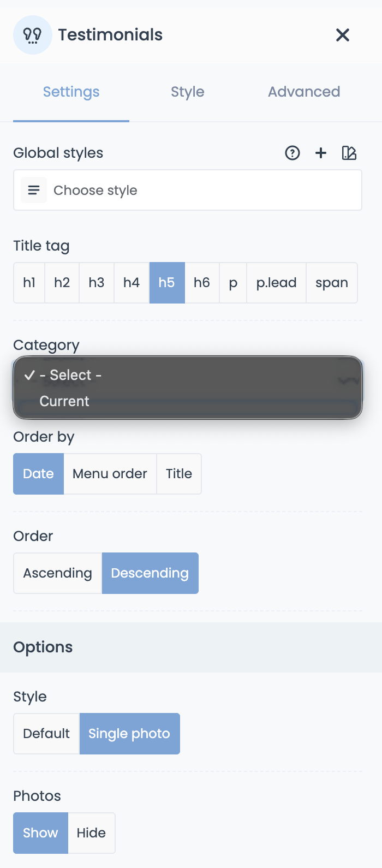
Task: Click the Global styles help icon
Action: 293,153
